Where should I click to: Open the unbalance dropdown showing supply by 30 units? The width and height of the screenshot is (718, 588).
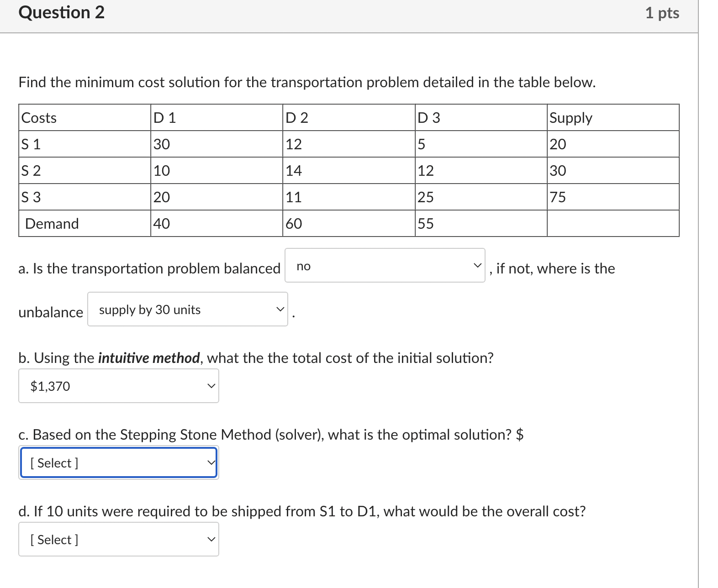pyautogui.click(x=186, y=309)
